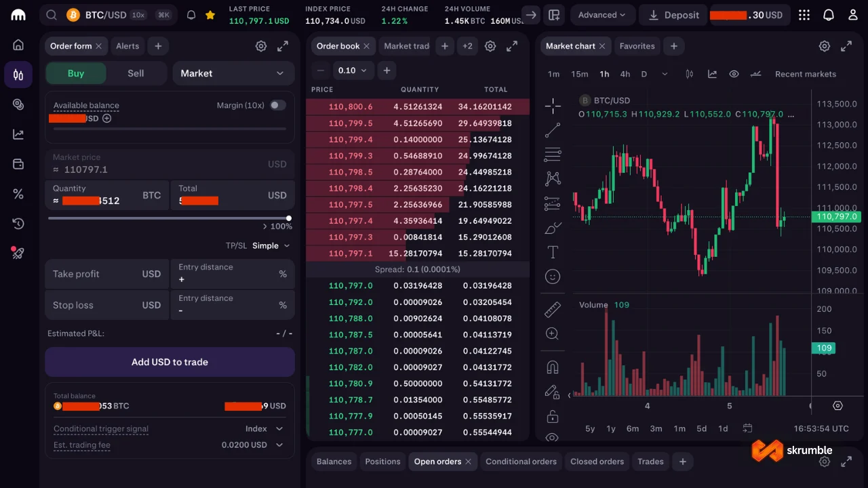Click the Take profit input field
This screenshot has width=868, height=488.
(x=107, y=274)
